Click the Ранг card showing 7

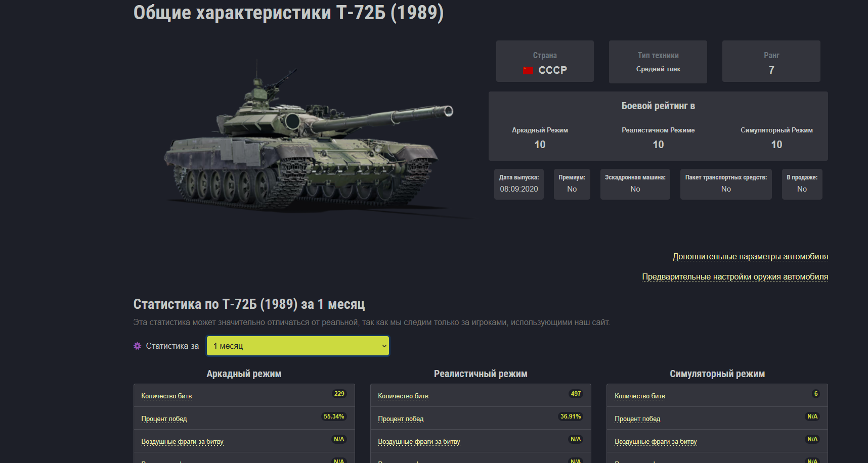(771, 61)
